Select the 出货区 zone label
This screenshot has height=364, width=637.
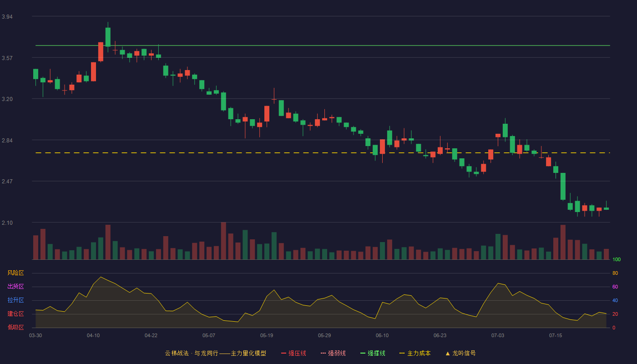point(15,287)
